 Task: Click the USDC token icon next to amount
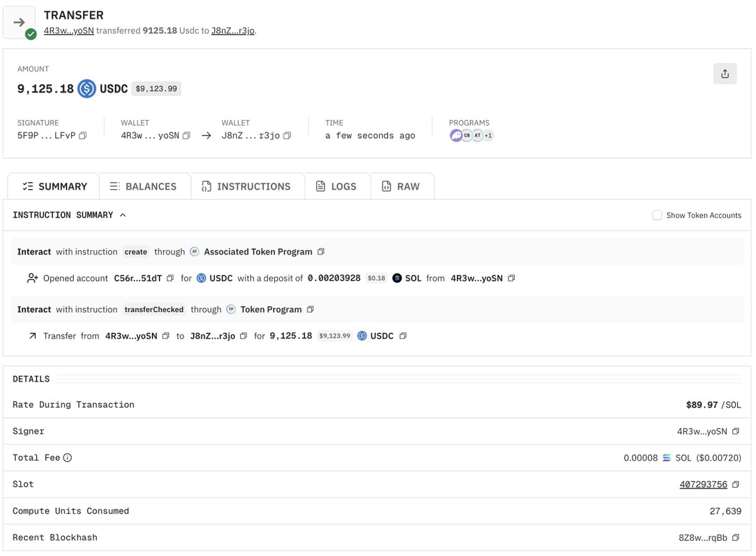[x=88, y=88]
